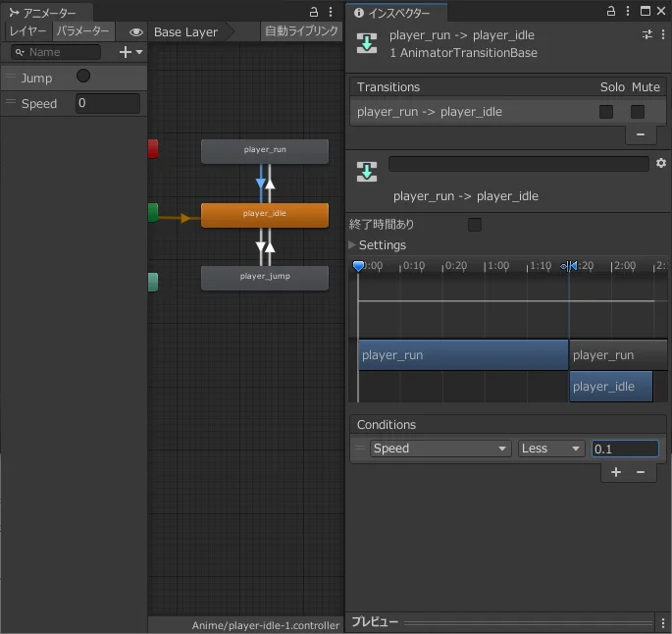Select the player_run state node
The height and width of the screenshot is (634, 672).
click(265, 151)
